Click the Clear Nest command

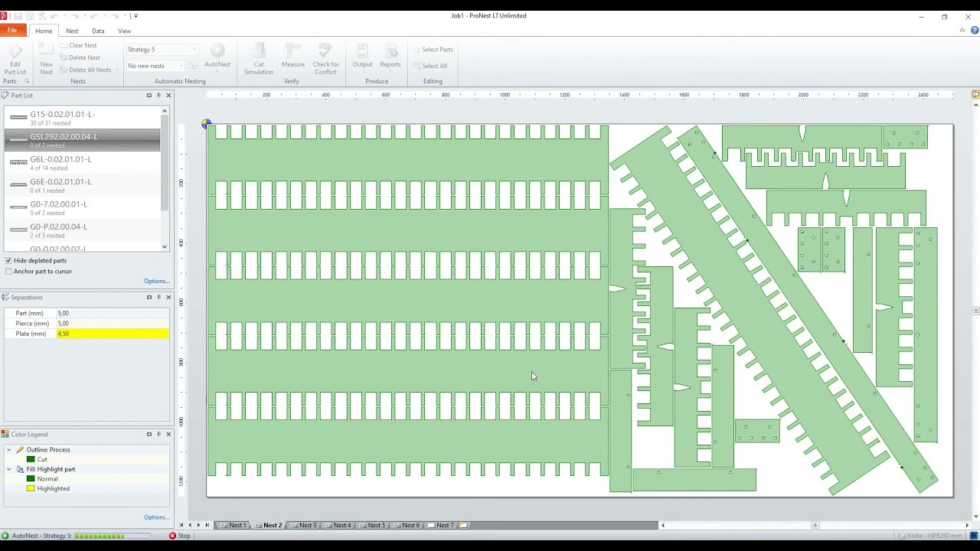coord(78,45)
